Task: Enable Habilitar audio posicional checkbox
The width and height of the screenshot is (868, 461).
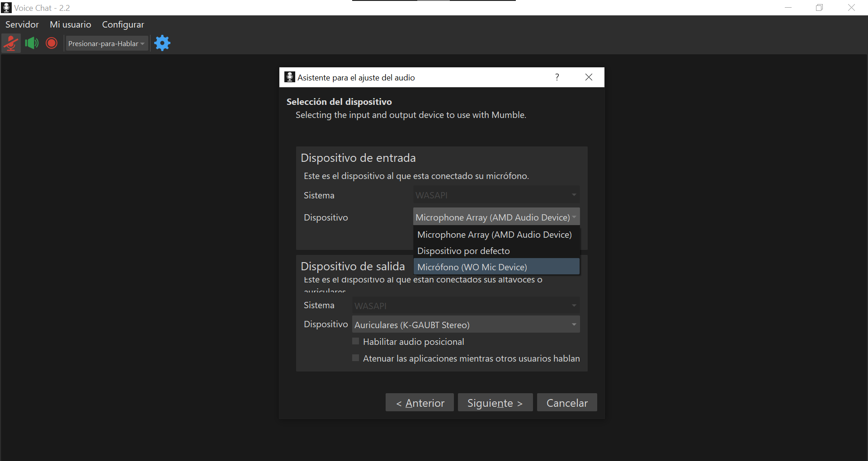Action: [x=356, y=342]
